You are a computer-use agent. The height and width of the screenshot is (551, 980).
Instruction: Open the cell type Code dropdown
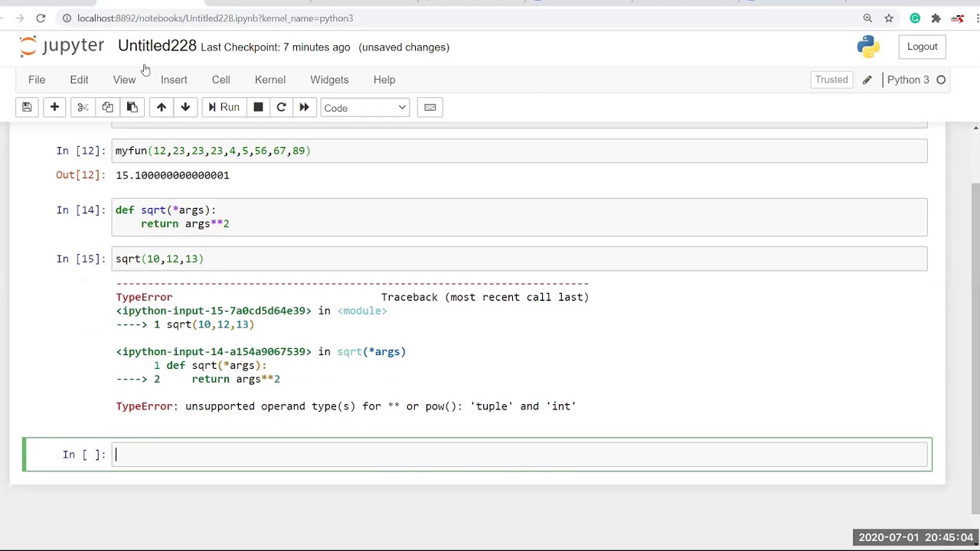point(364,108)
